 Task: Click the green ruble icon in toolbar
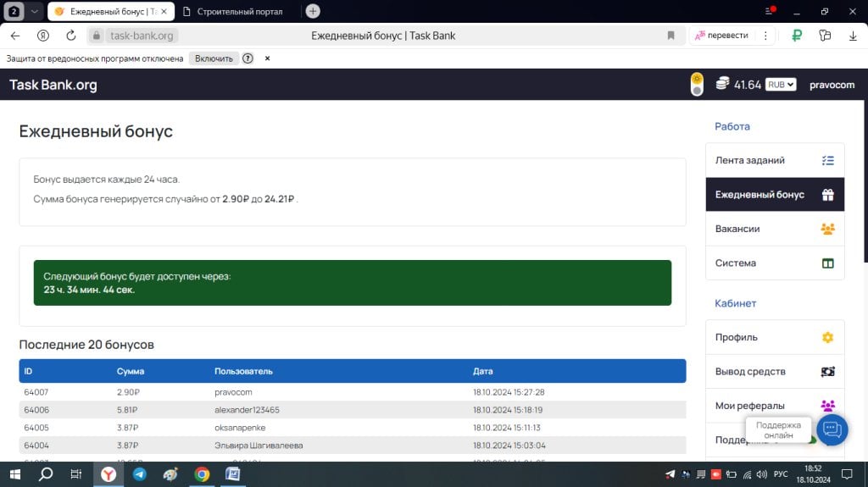tap(797, 36)
